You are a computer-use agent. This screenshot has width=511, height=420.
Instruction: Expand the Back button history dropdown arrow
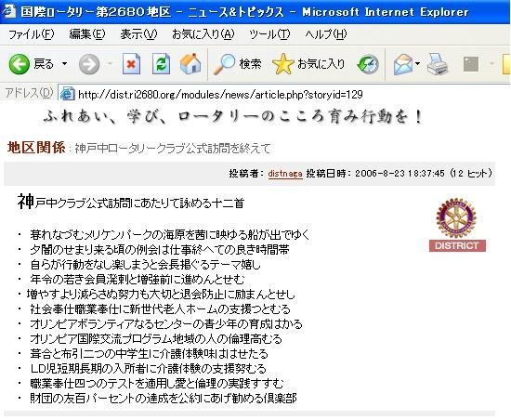64,63
